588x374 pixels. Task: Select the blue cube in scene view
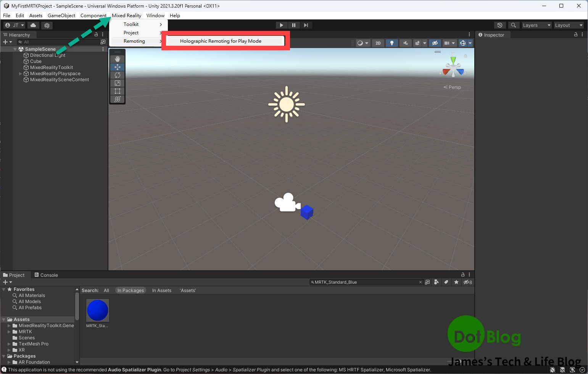tap(307, 212)
